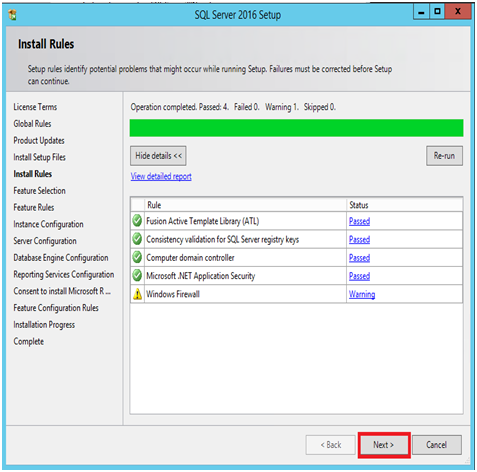
Task: Select License Terms step in sidebar
Action: point(35,107)
